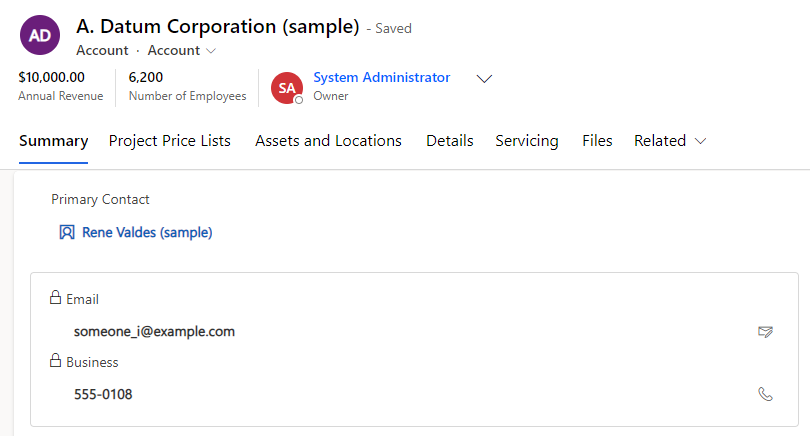Go to the Assets and Locations tab
Image resolution: width=810 pixels, height=436 pixels.
tap(328, 141)
